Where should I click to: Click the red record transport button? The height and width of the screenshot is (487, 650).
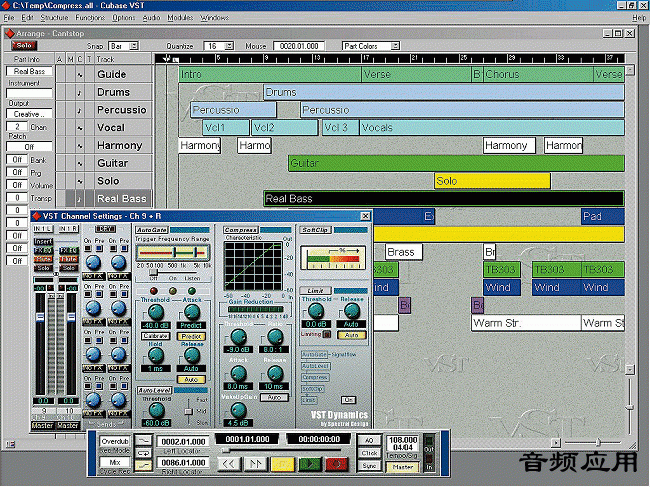pos(337,464)
